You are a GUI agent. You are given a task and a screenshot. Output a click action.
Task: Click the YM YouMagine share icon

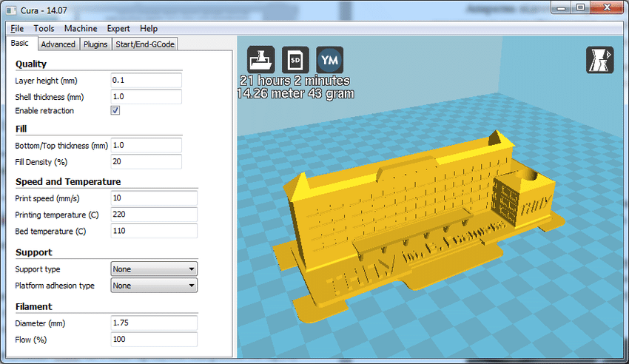(x=330, y=60)
